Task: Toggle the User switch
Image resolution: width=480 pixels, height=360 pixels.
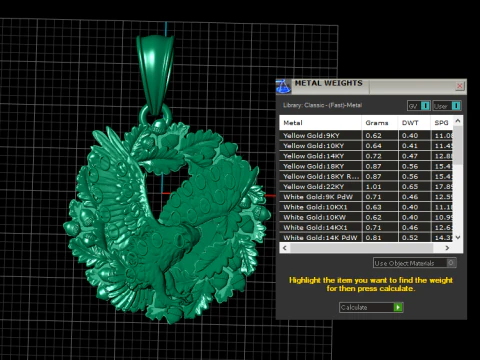Action: point(447,106)
